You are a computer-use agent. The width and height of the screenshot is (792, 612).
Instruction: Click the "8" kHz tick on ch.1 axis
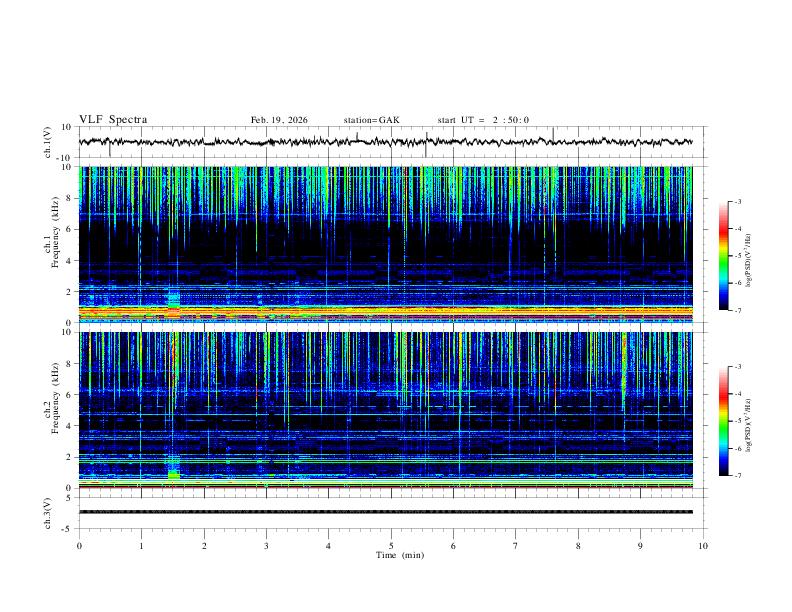pos(70,198)
